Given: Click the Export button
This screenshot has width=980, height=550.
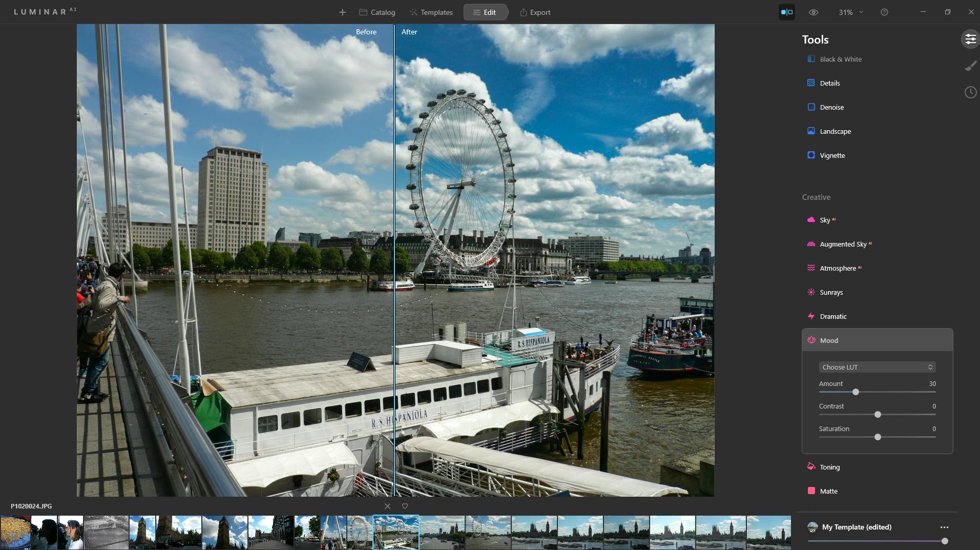Looking at the screenshot, I should click(x=535, y=12).
